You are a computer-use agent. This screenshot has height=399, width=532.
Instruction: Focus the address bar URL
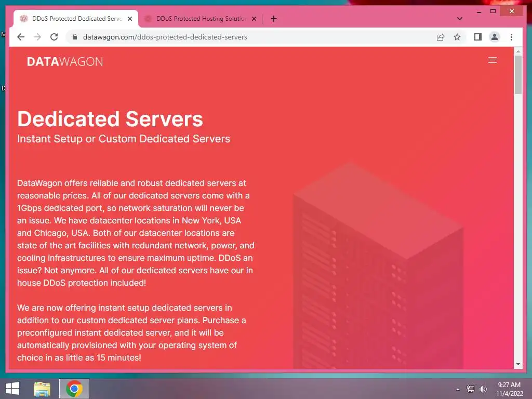point(165,37)
